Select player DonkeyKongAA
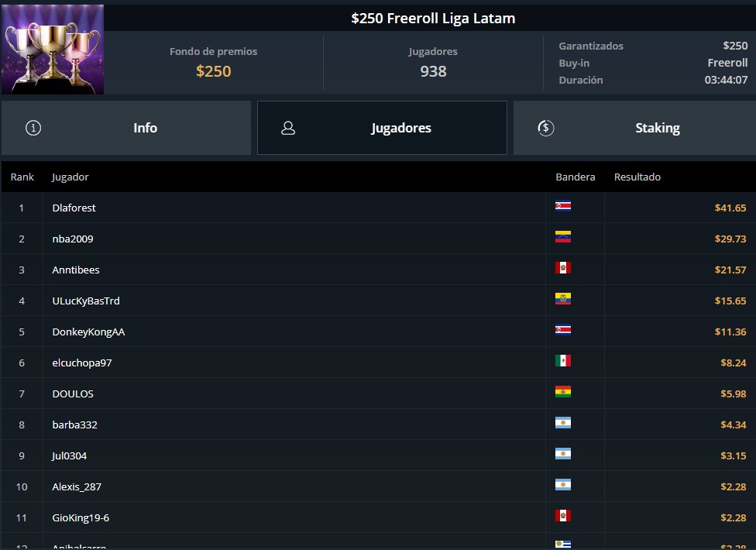 click(88, 332)
